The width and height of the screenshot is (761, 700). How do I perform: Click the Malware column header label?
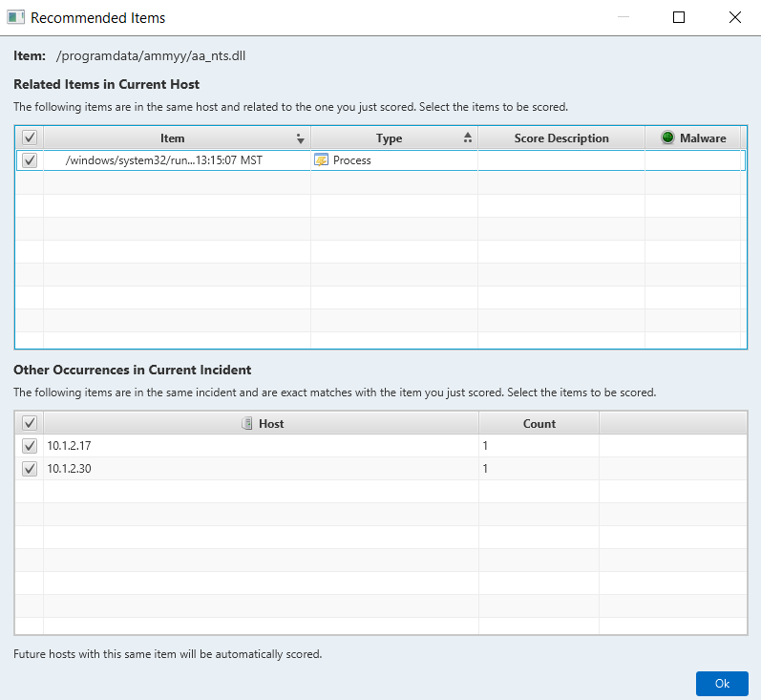[703, 138]
